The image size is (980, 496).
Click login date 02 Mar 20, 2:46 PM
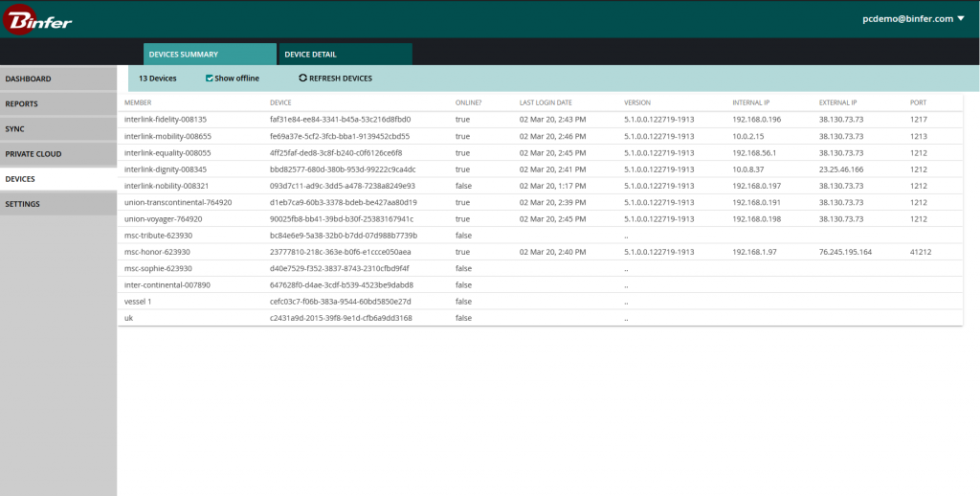click(552, 136)
